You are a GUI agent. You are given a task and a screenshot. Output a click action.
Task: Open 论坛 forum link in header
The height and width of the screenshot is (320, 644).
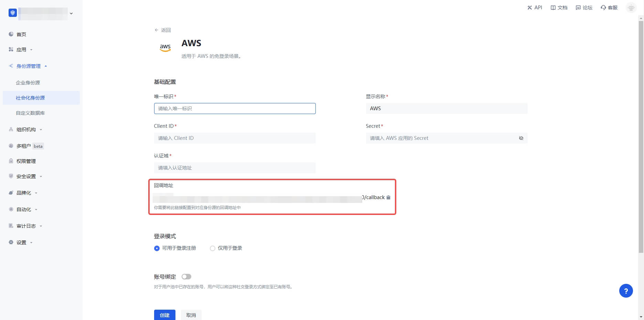[x=584, y=8]
